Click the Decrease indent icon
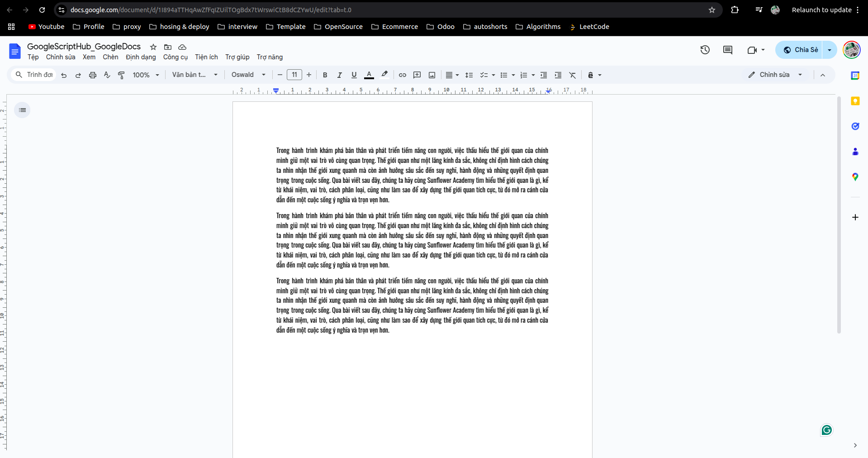This screenshot has height=458, width=868. click(x=544, y=75)
